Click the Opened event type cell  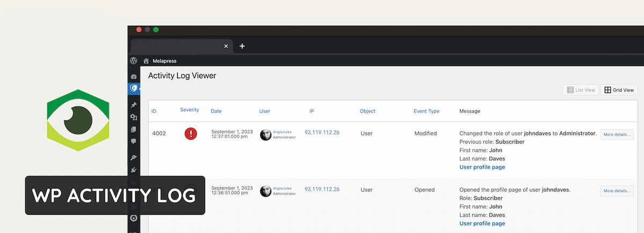[x=425, y=190]
